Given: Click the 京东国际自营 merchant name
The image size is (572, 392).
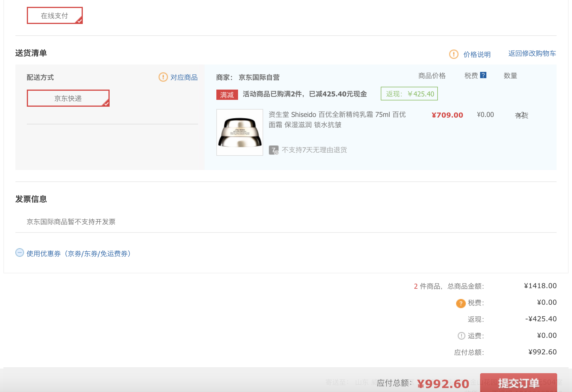Looking at the screenshot, I should 259,77.
